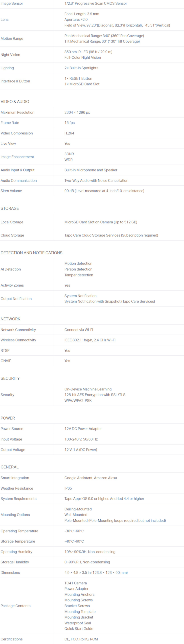Click the DETECTION AND NOTIFICATIONS heading
The width and height of the screenshot is (184, 644).
tap(32, 253)
